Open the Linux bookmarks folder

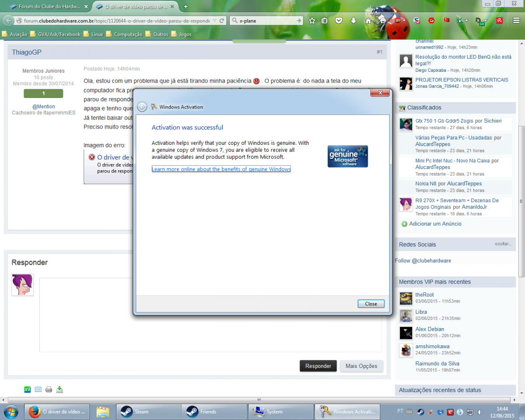pos(93,34)
